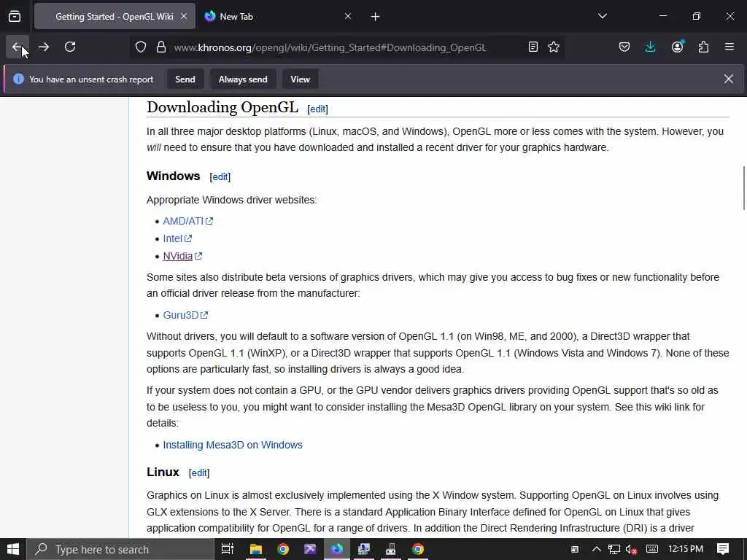Open the Windows Start menu
Viewport: 747px width, 560px height.
[x=13, y=550]
